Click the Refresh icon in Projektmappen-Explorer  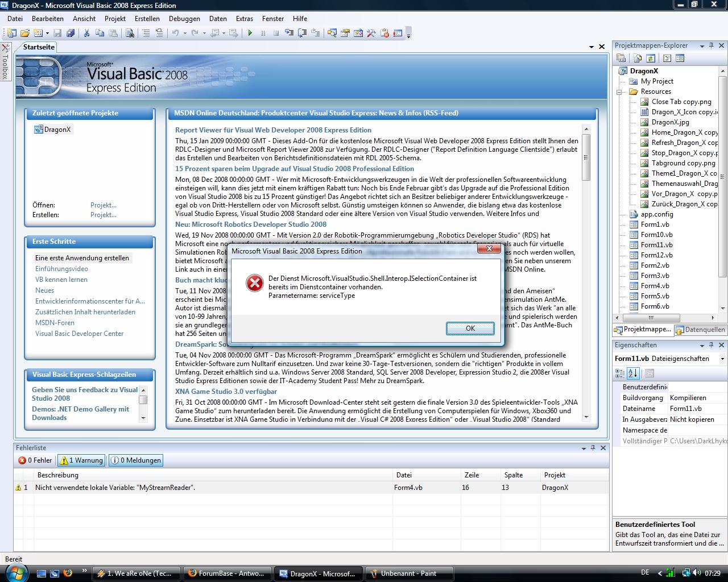[x=651, y=57]
